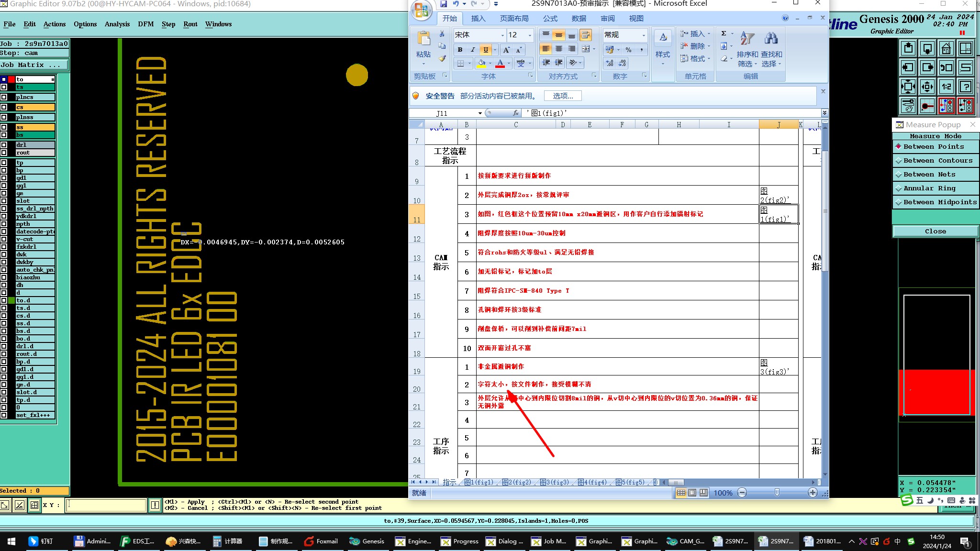Open the font size dropdown

[530, 35]
